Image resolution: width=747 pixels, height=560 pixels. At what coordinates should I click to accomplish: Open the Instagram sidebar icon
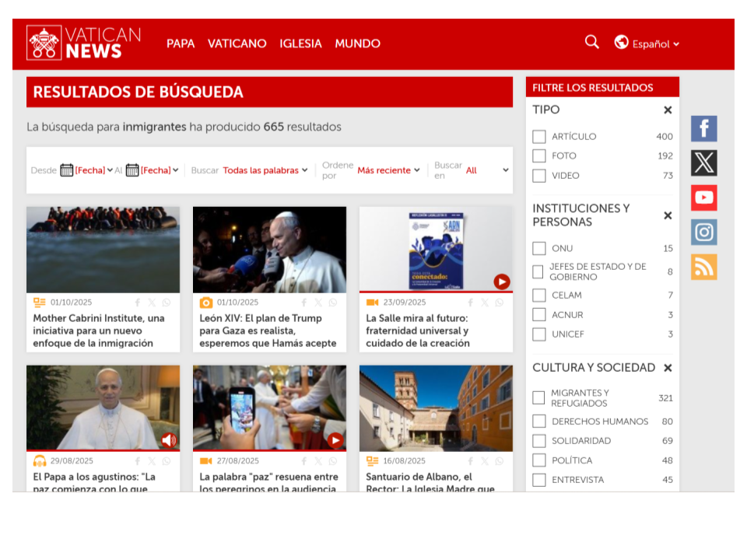(703, 232)
